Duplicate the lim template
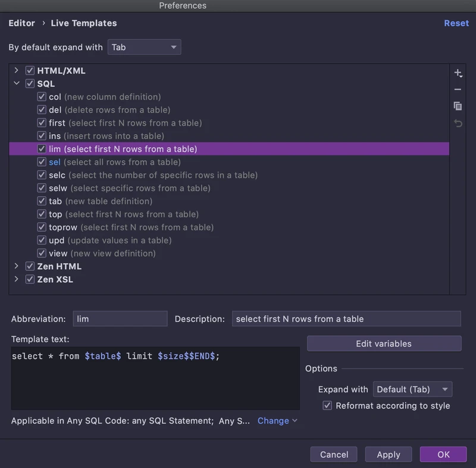The height and width of the screenshot is (468, 476). click(458, 106)
